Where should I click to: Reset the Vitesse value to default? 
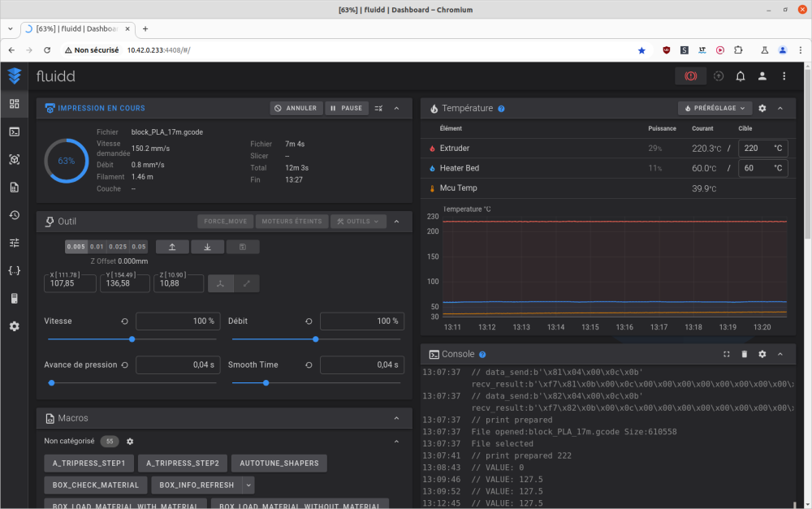(124, 321)
